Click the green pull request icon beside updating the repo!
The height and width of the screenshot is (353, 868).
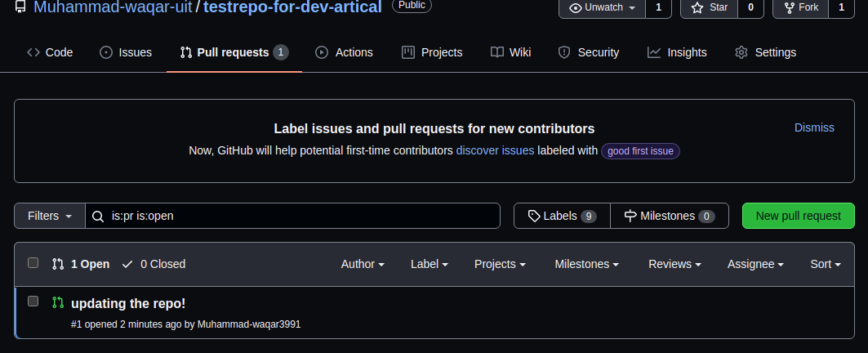[58, 302]
